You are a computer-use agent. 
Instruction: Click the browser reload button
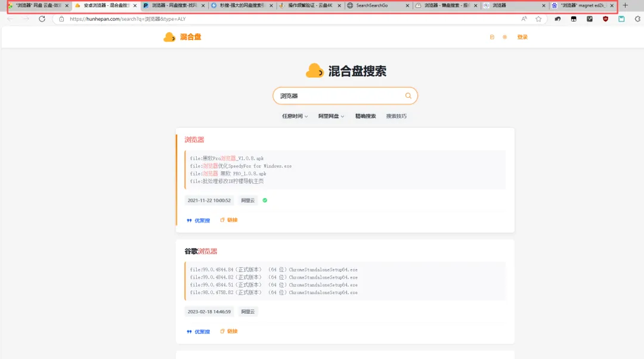click(42, 19)
